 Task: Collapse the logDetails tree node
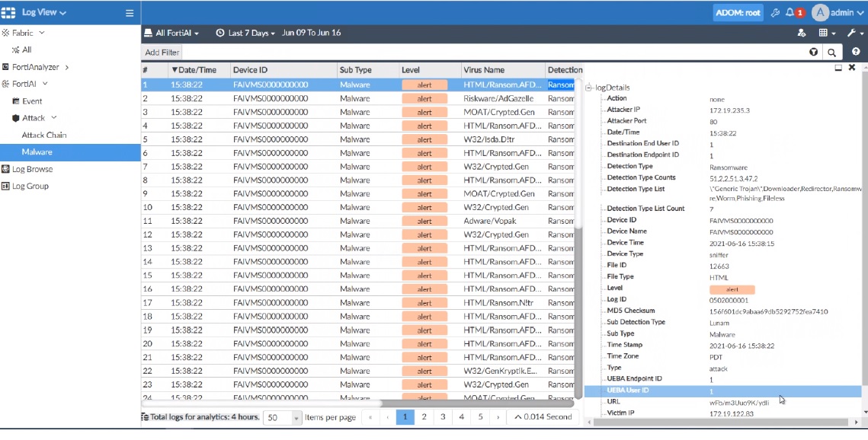pyautogui.click(x=589, y=88)
